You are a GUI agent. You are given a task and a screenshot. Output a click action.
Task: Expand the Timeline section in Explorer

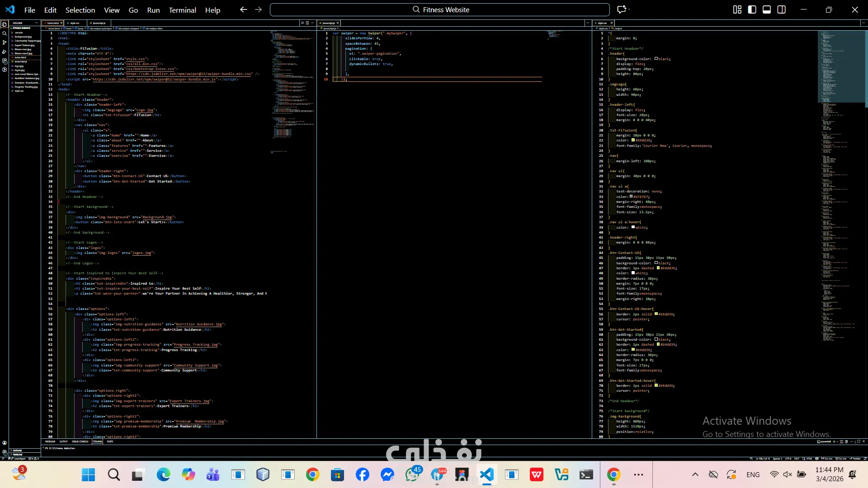click(x=17, y=455)
